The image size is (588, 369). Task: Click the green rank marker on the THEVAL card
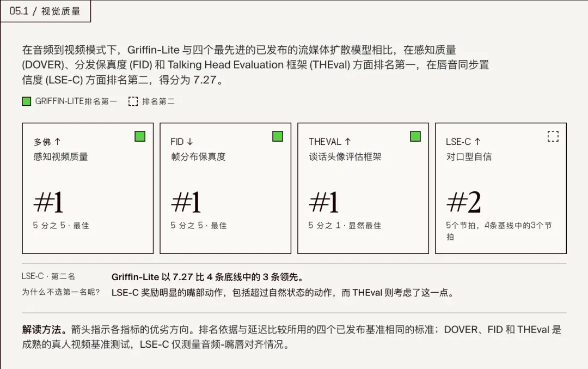point(415,136)
